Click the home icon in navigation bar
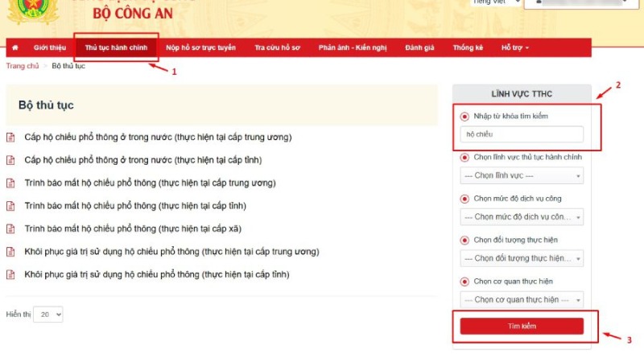This screenshot has height=362, width=644. [14, 48]
